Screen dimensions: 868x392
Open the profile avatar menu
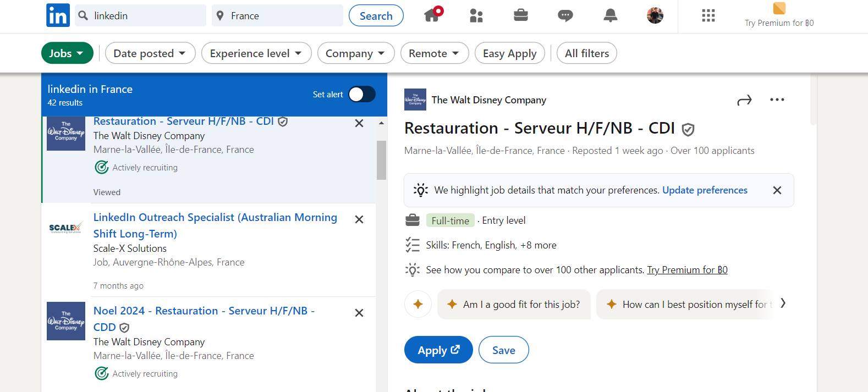click(655, 15)
